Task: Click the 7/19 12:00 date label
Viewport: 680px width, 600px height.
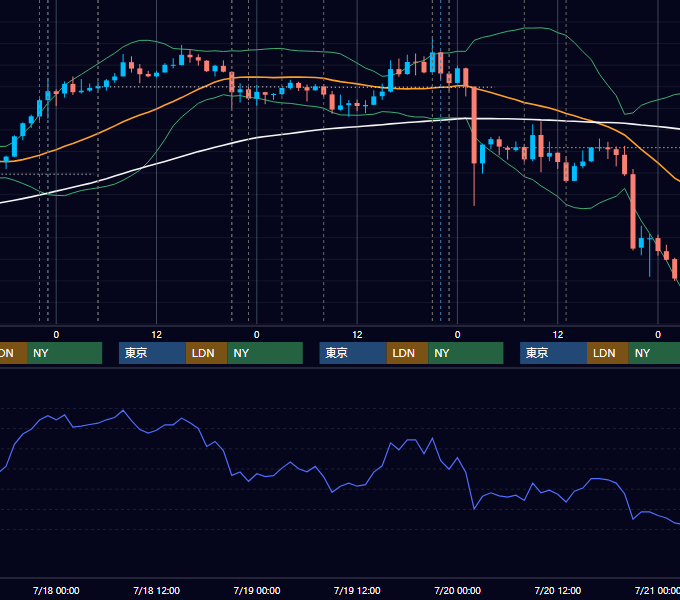Action: 357,590
